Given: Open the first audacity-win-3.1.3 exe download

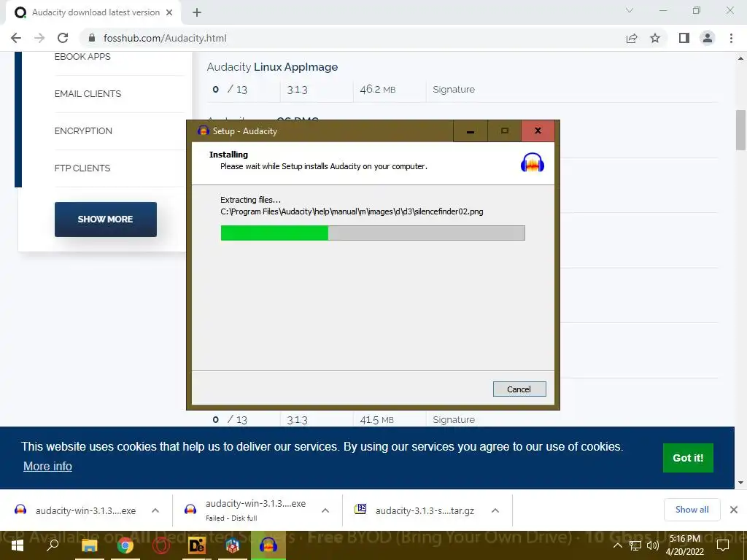Looking at the screenshot, I should (x=86, y=510).
